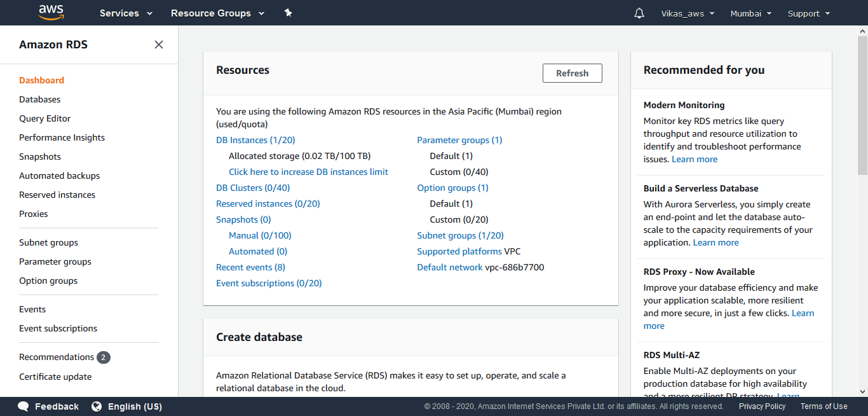Viewport: 868px width, 416px height.
Task: Click here to increase DB instances limit
Action: click(x=308, y=172)
